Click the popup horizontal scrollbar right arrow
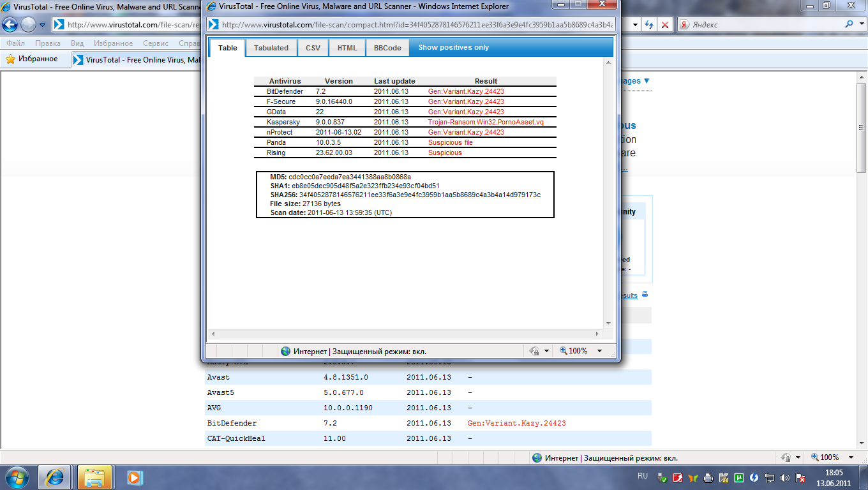Viewport: 868px width, 490px height. click(597, 334)
